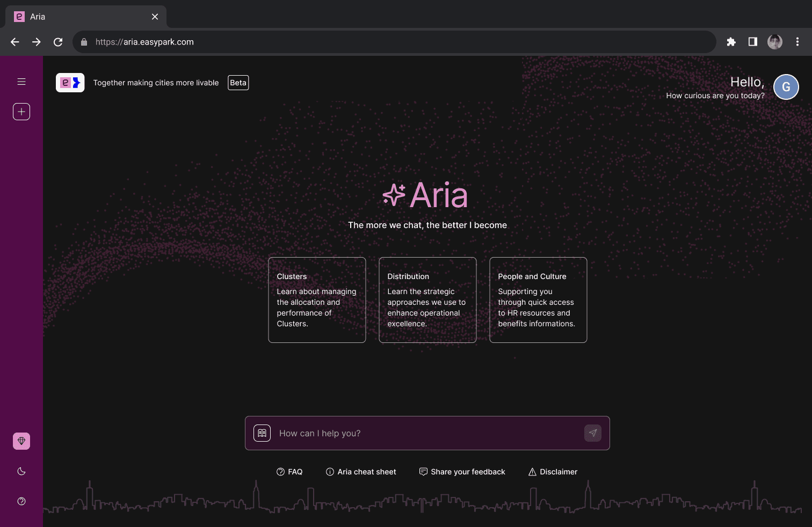
Task: Open the hamburger menu in the sidebar
Action: click(21, 82)
